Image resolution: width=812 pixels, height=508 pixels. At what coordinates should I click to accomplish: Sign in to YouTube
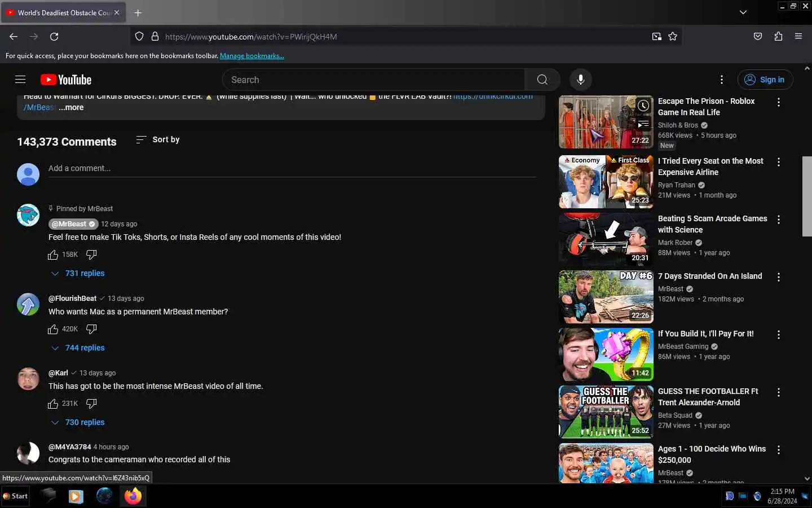[x=765, y=80]
